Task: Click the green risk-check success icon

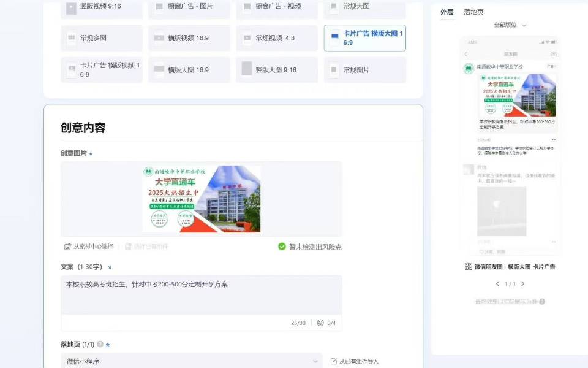Action: [x=282, y=247]
